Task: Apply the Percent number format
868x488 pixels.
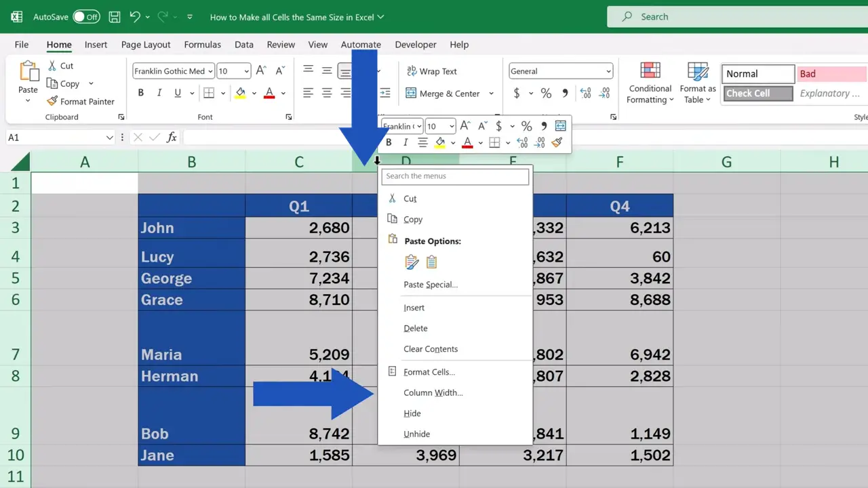Action: (545, 94)
